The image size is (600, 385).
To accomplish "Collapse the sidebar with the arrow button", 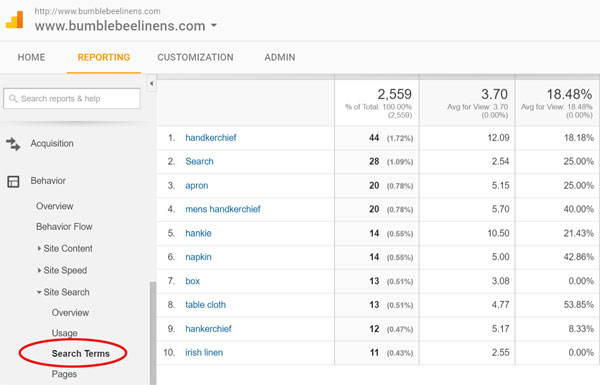I will (x=152, y=83).
